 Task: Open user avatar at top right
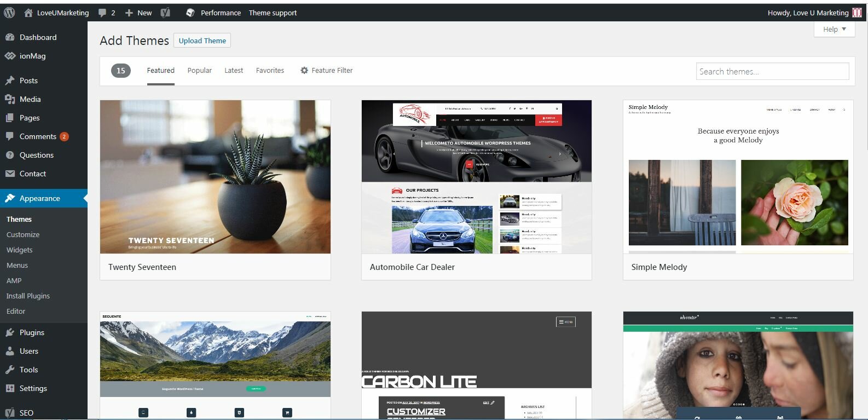857,13
